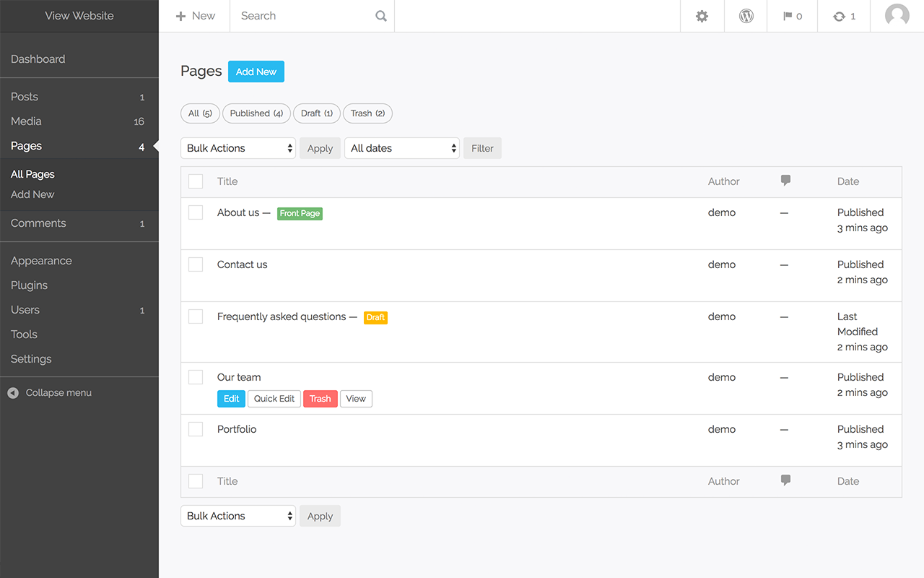Expand the All dates filter dropdown
Image resolution: width=924 pixels, height=578 pixels.
pyautogui.click(x=402, y=148)
